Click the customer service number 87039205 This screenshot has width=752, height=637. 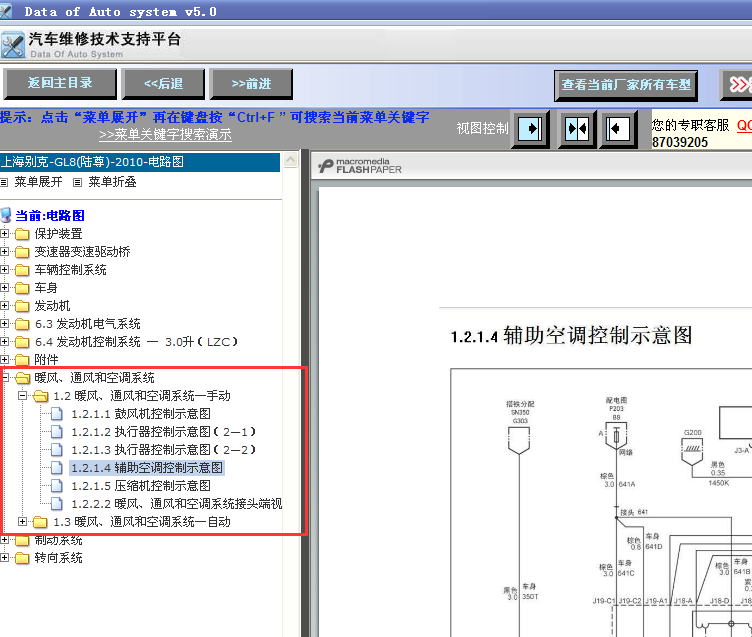click(680, 142)
